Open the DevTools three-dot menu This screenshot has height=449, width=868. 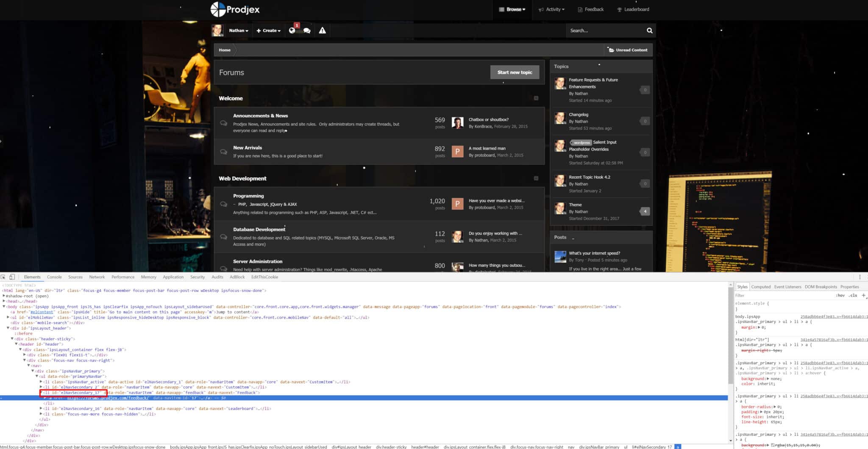(x=860, y=277)
